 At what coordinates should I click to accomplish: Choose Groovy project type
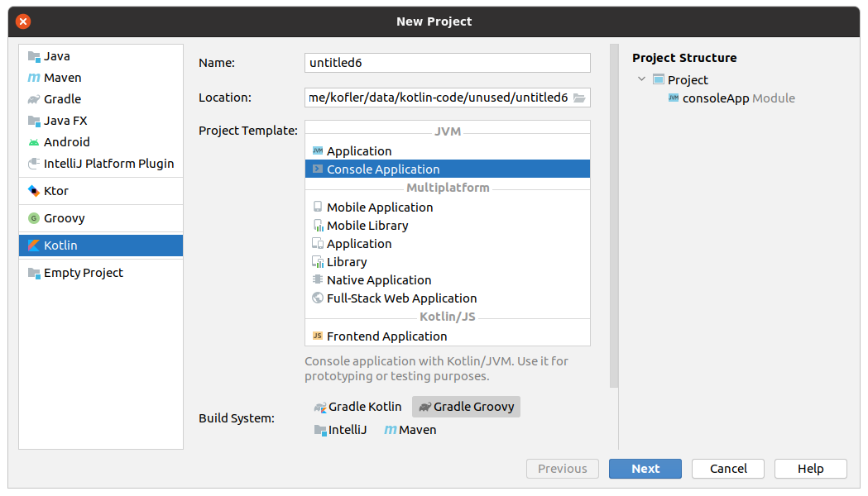[101, 218]
